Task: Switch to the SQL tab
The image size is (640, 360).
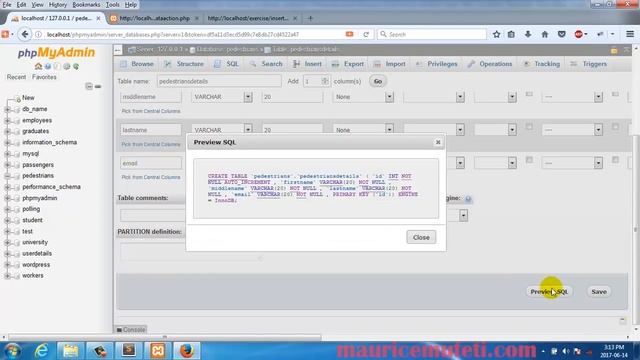Action: (x=227, y=64)
